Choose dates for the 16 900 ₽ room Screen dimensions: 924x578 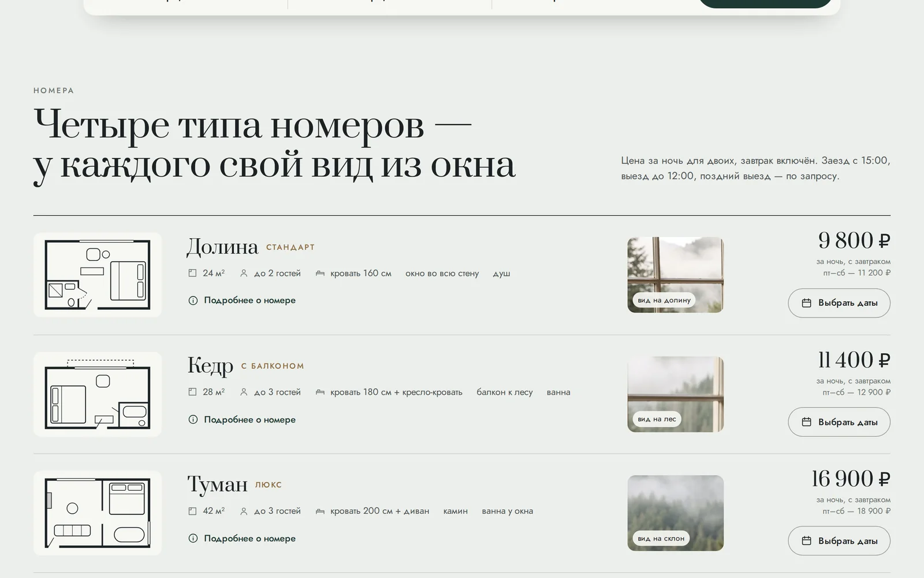pos(839,541)
